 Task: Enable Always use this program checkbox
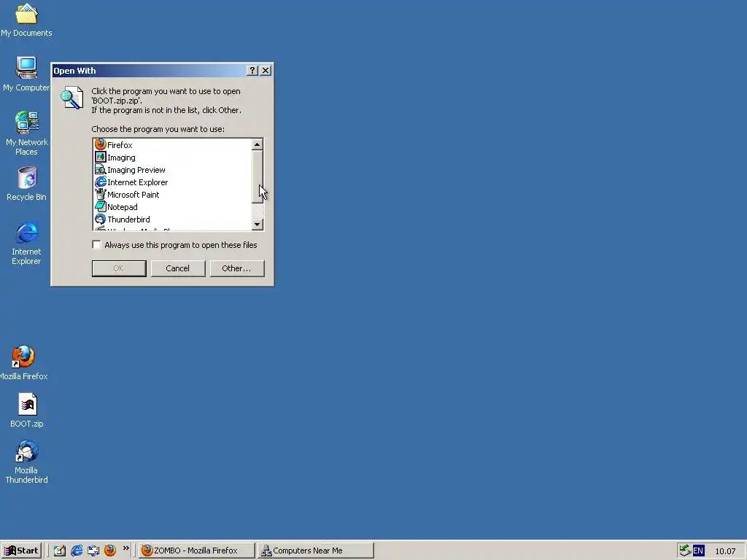coord(97,245)
